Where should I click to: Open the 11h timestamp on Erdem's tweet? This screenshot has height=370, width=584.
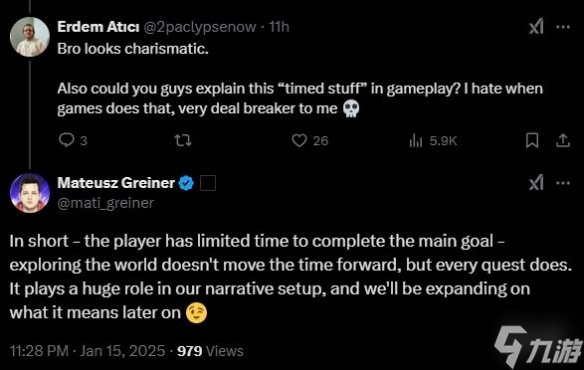[x=279, y=27]
